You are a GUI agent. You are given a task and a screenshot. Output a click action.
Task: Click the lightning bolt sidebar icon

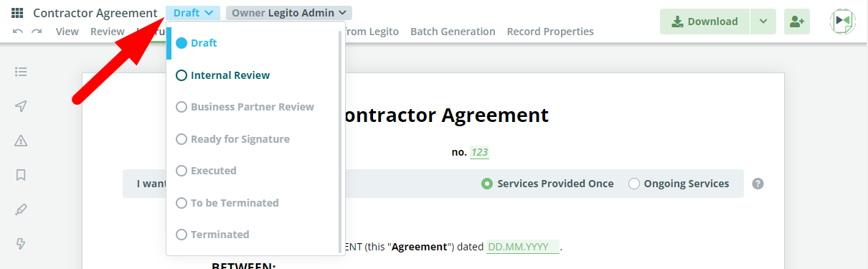click(21, 244)
